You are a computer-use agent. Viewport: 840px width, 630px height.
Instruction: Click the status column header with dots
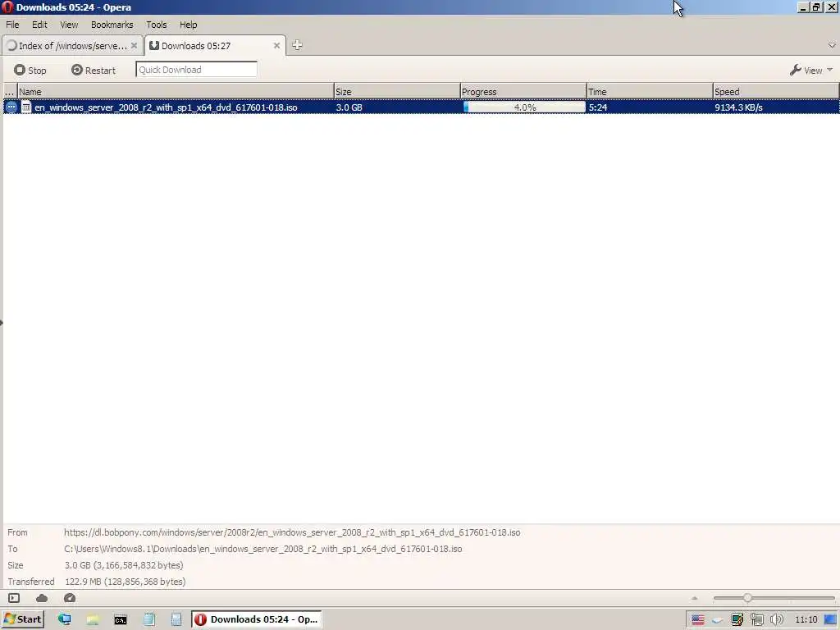coord(10,92)
